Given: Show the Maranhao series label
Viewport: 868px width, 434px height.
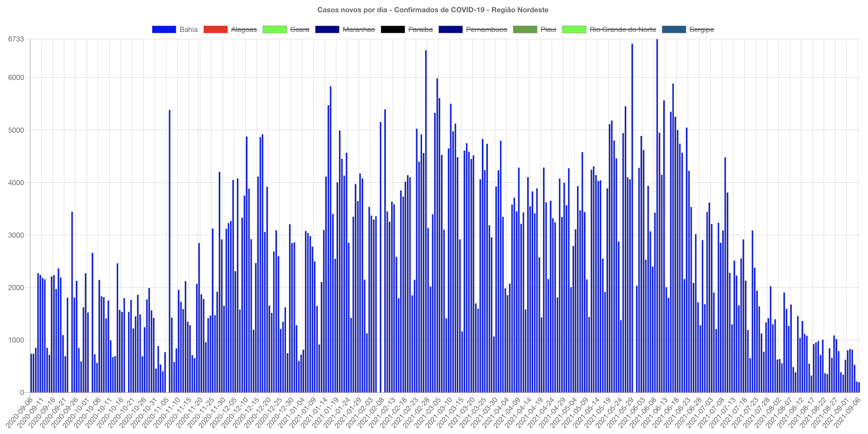Looking at the screenshot, I should (x=359, y=30).
